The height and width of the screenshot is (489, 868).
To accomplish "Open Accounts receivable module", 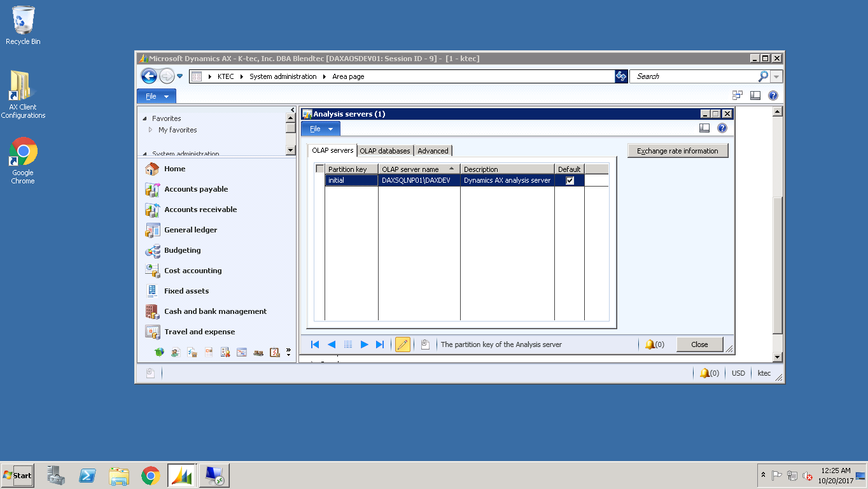I will [200, 209].
